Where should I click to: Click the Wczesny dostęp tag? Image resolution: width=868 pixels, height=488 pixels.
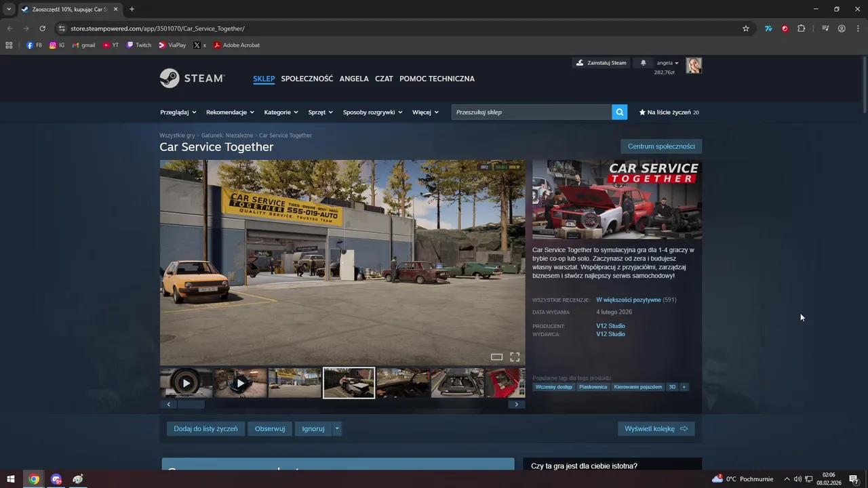coord(554,387)
